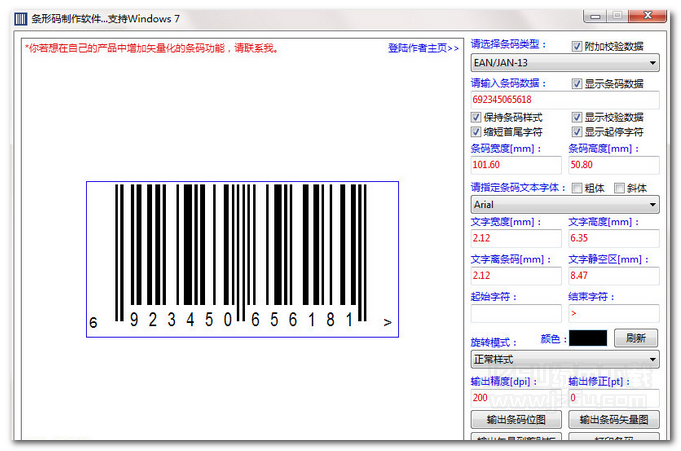Click the 请输入条码数据 label
Viewport: 681px width, 451px height.
coord(508,83)
